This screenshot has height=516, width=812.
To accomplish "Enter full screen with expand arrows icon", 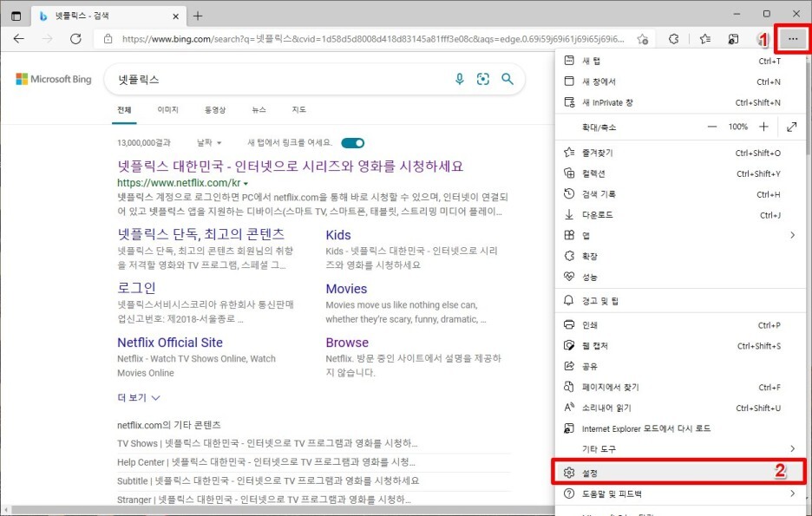I will point(792,127).
